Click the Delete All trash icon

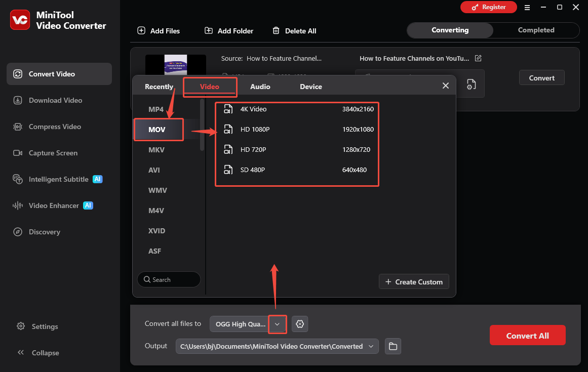coord(276,30)
